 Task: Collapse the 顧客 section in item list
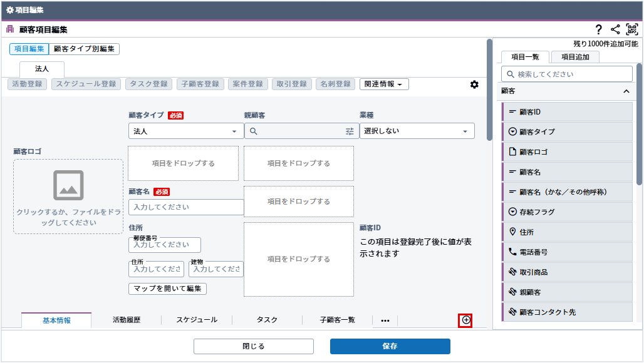point(626,91)
